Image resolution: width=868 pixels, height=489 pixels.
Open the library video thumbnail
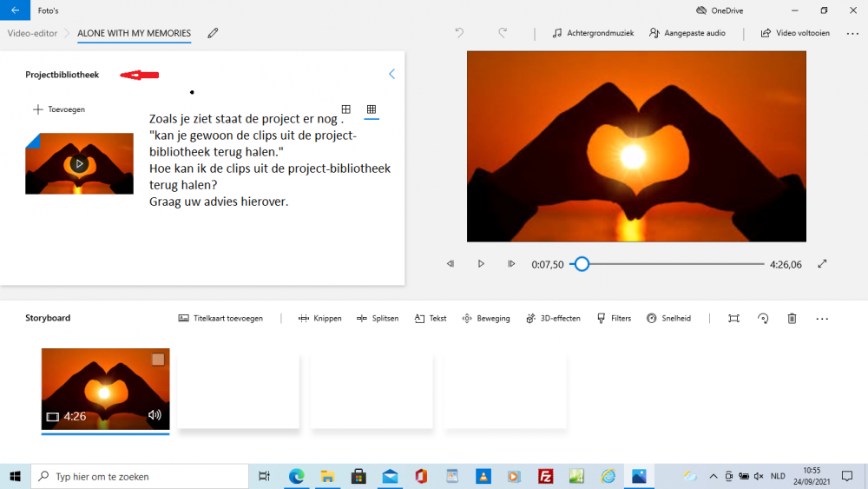(x=79, y=163)
